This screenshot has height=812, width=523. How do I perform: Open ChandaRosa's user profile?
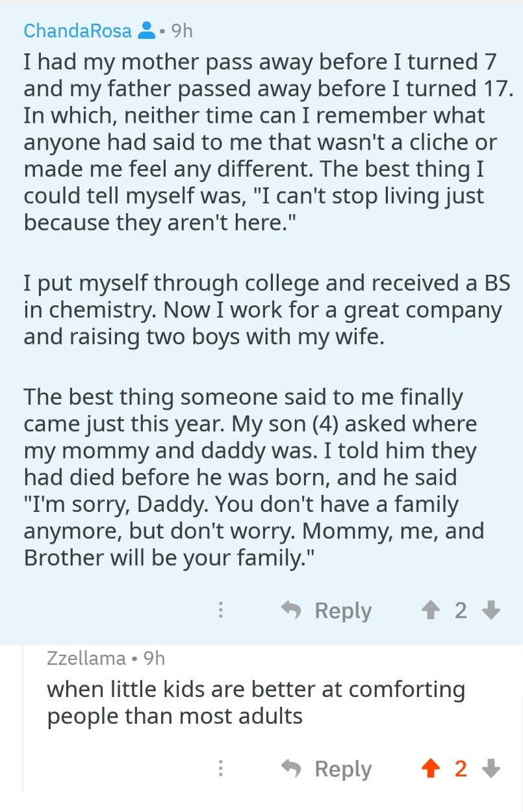point(77,31)
